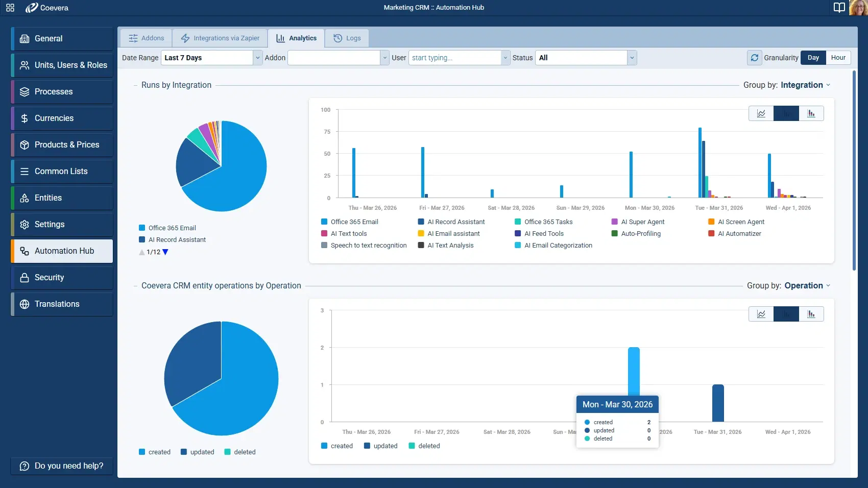The image size is (868, 488).
Task: Expand the 1/12 pie legend pager
Action: tap(153, 252)
